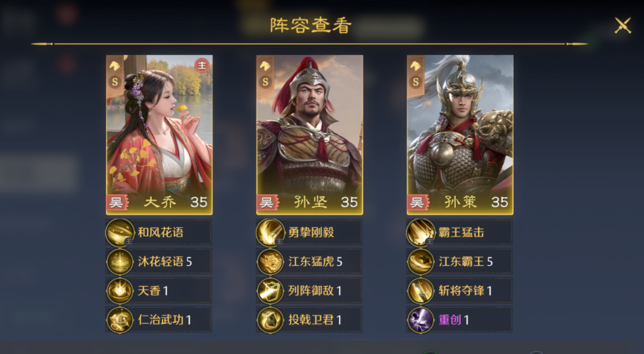The height and width of the screenshot is (354, 644).
Task: Click the 仁治武功 skill icon
Action: pos(120,320)
